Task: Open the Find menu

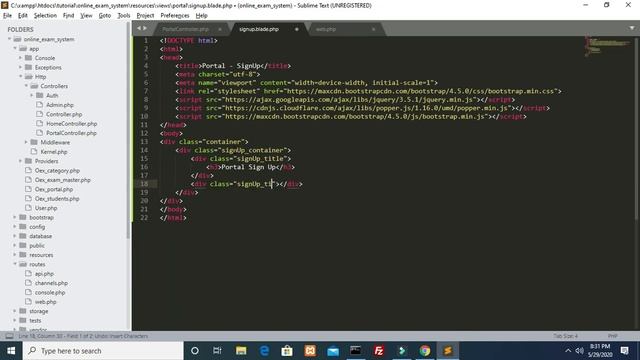Action: (68, 16)
